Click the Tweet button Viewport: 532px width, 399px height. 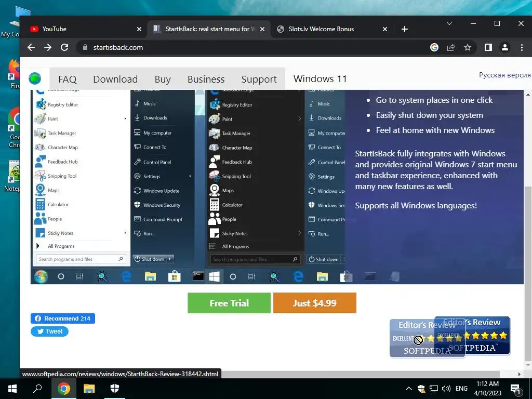(49, 331)
